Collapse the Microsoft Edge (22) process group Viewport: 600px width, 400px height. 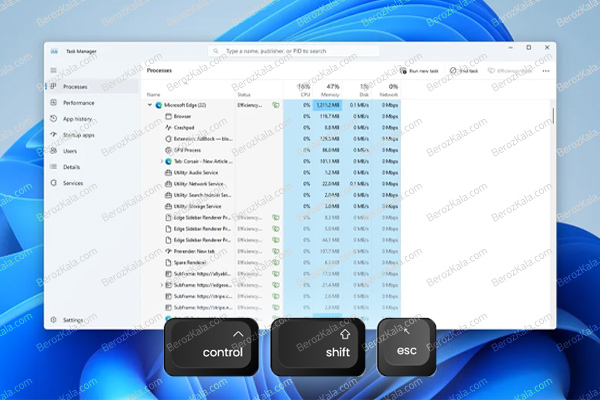[x=150, y=104]
